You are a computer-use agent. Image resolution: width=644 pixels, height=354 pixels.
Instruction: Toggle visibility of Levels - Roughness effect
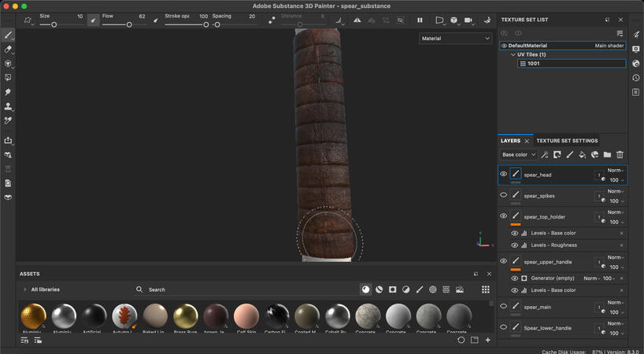click(515, 245)
